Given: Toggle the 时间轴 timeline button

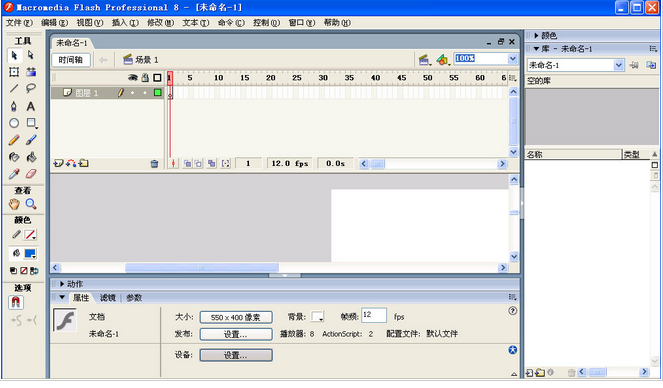Looking at the screenshot, I should click(71, 60).
